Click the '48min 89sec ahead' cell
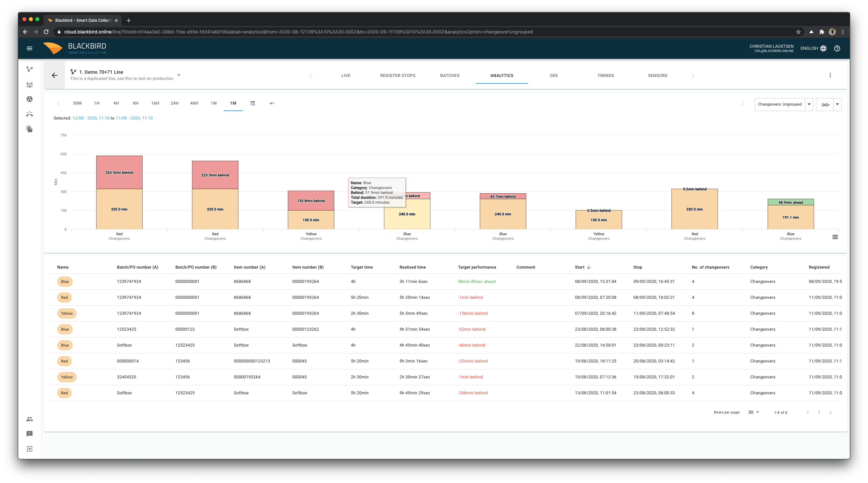 [477, 282]
